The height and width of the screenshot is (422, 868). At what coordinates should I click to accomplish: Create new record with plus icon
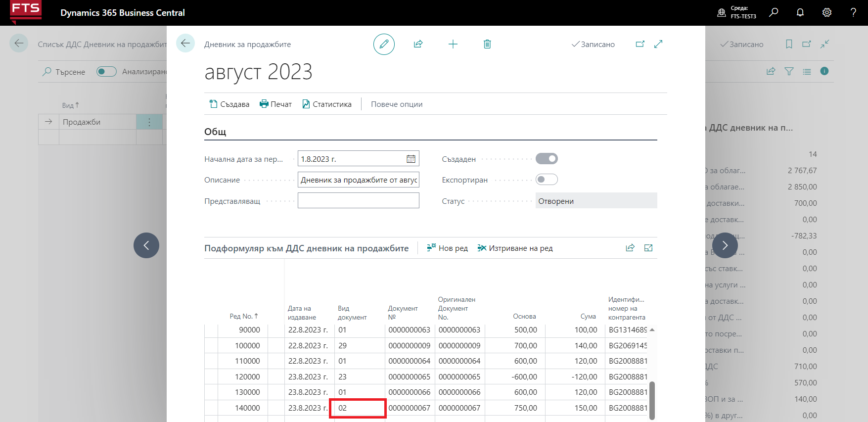[453, 44]
